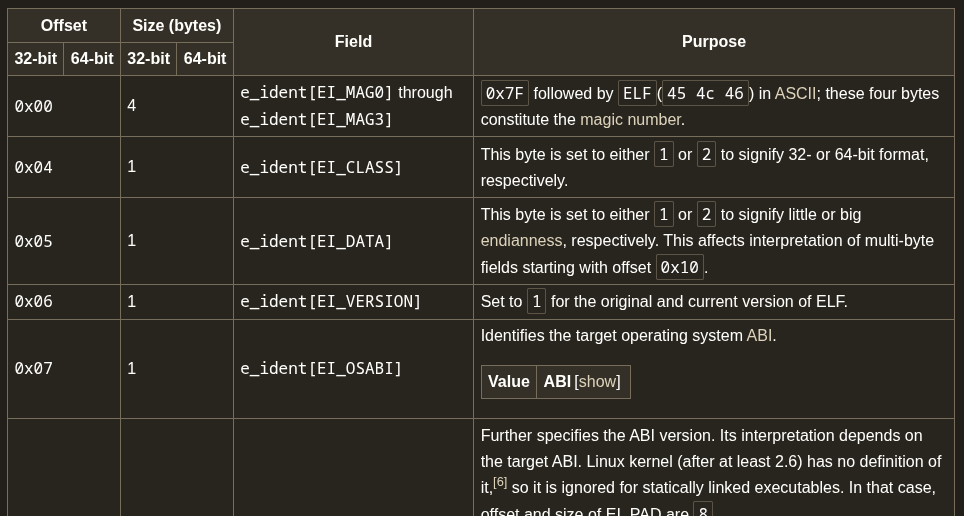Select the Size (bytes) column header
Viewport: 964px width, 516px height.
pyautogui.click(x=177, y=26)
